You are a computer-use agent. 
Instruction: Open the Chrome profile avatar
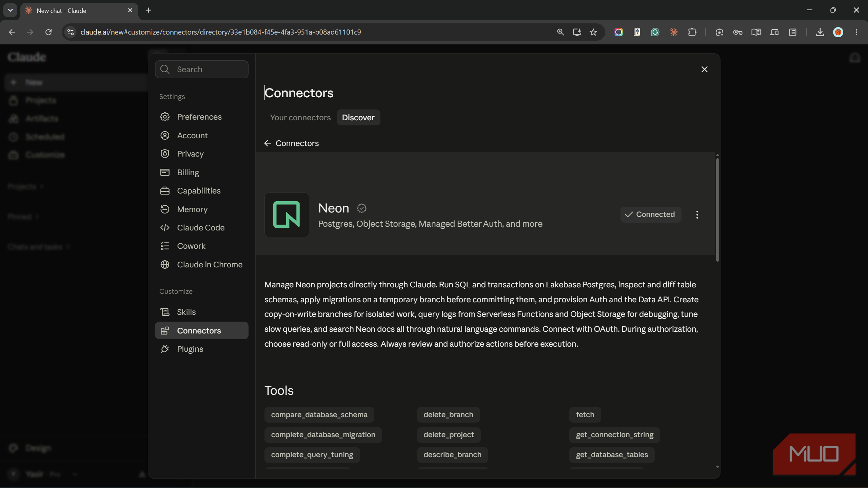point(838,32)
